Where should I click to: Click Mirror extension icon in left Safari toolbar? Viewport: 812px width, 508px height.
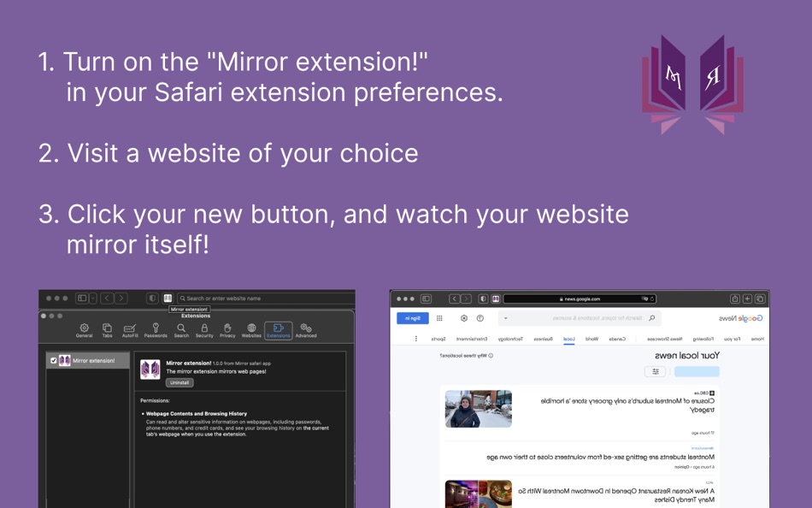[168, 298]
